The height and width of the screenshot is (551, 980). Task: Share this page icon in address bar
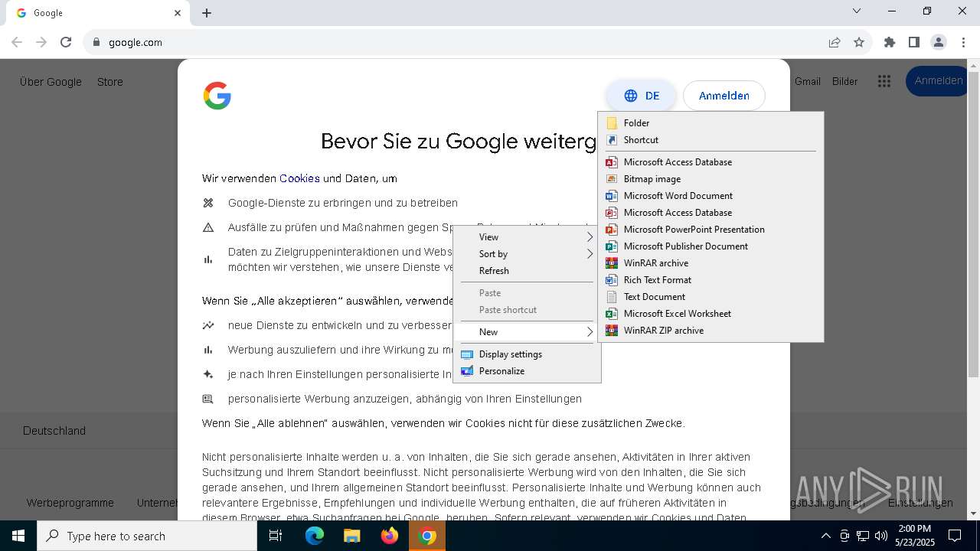tap(835, 42)
